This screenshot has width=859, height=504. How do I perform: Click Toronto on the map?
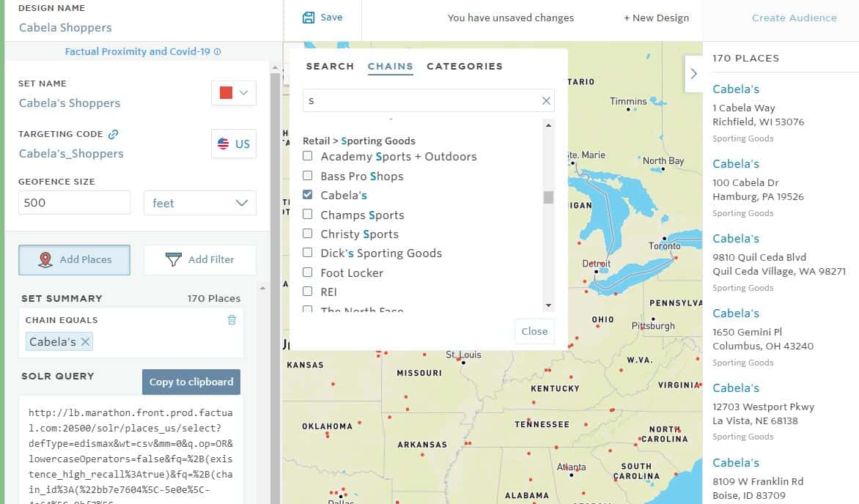click(x=665, y=245)
